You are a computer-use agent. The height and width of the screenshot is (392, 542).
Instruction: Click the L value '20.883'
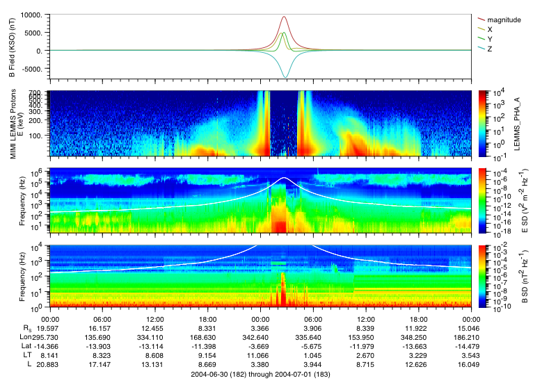(x=48, y=364)
